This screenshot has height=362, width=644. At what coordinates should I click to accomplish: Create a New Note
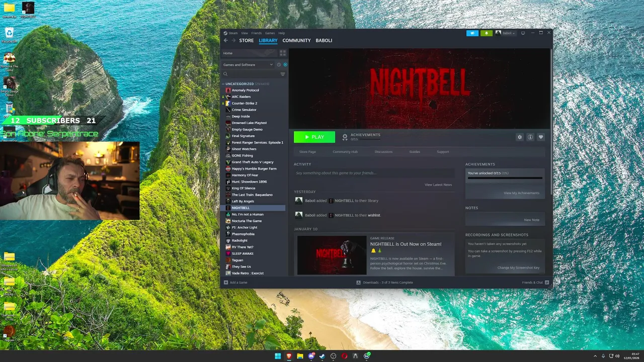(x=531, y=220)
